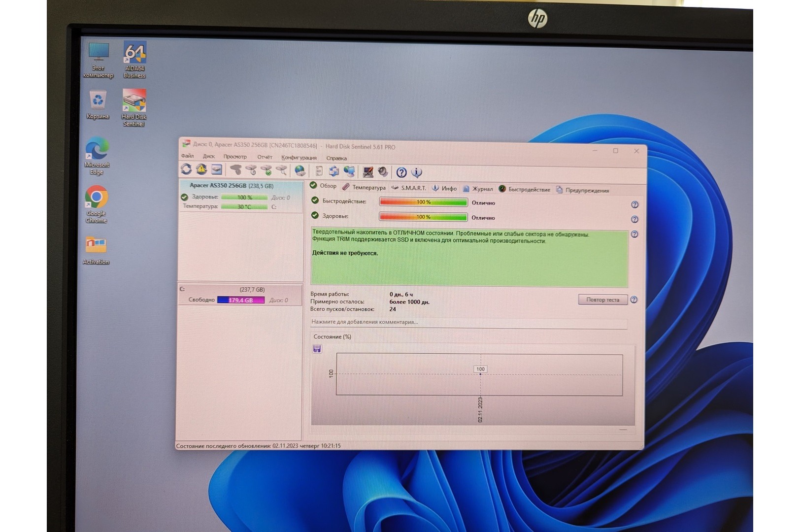Click the globe with computer network icon
Image resolution: width=800 pixels, height=532 pixels.
349,171
